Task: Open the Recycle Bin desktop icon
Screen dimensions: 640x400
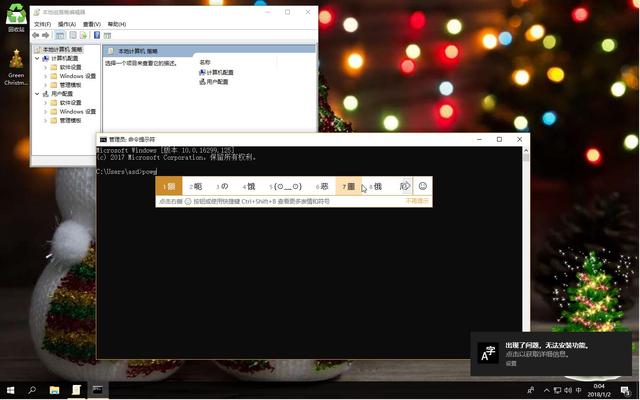Action: [16, 17]
